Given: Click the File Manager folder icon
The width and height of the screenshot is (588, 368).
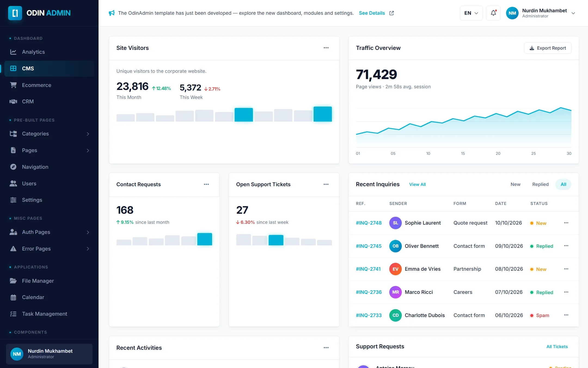Looking at the screenshot, I should click(x=13, y=281).
